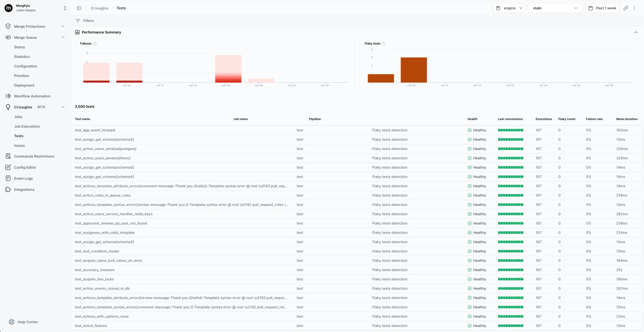Viewport: 644px width, 332px height.
Task: Switch to the Issues page in sidebar
Action: (x=19, y=145)
